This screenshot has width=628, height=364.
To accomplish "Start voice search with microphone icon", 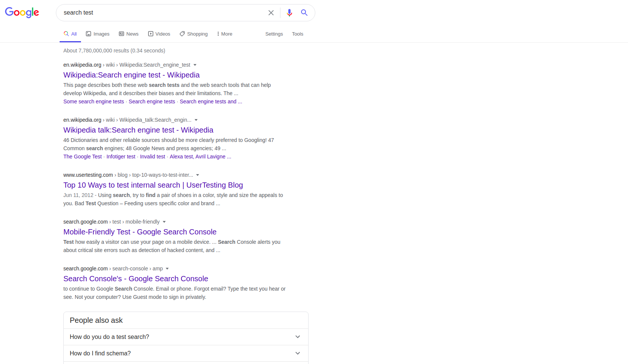I will [289, 13].
